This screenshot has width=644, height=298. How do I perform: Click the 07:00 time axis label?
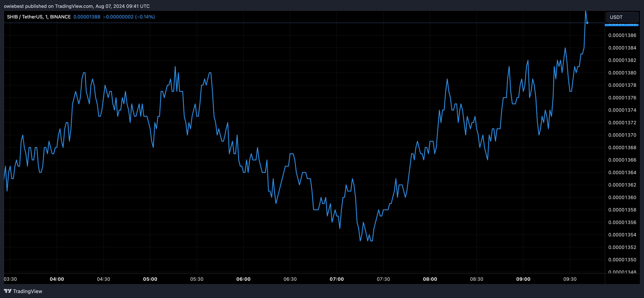click(337, 279)
